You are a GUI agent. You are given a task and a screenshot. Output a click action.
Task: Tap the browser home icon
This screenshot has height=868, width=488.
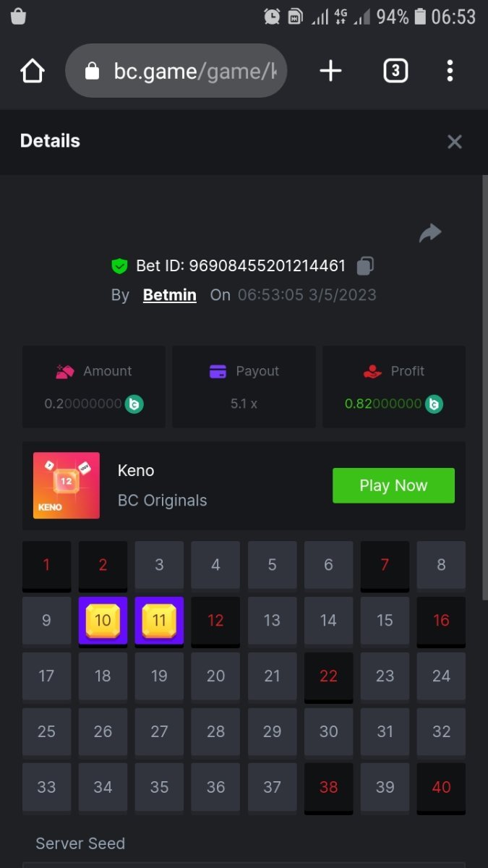point(33,71)
